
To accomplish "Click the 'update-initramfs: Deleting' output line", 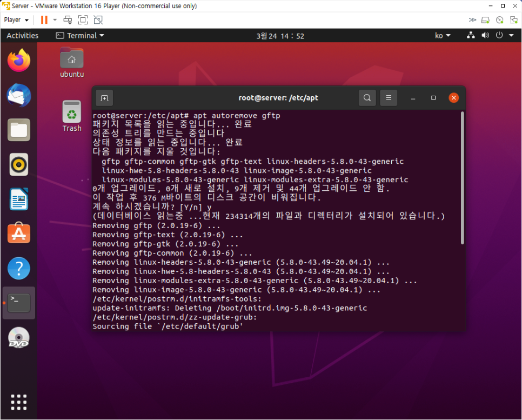I will pyautogui.click(x=230, y=308).
